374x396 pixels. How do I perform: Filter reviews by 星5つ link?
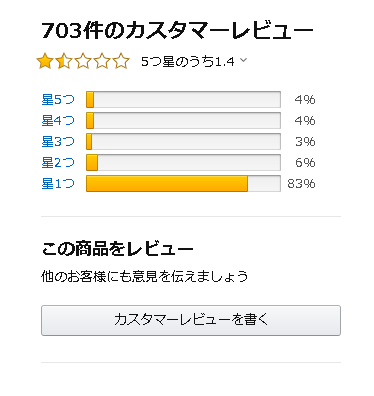pyautogui.click(x=58, y=100)
